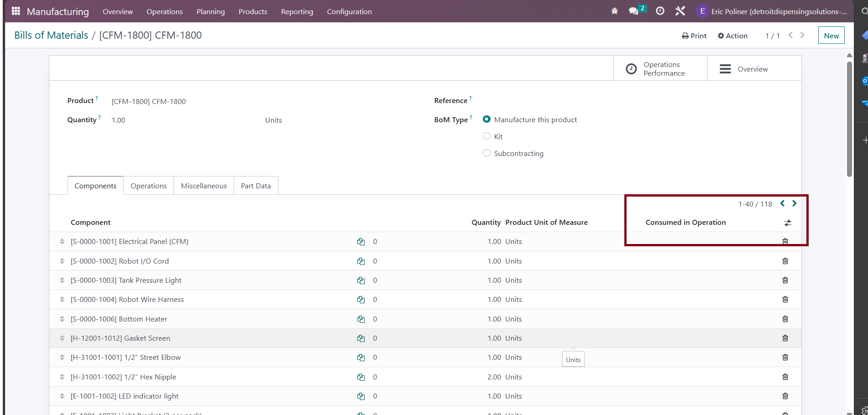Open the activities clock icon
The image size is (868, 415).
(x=660, y=11)
